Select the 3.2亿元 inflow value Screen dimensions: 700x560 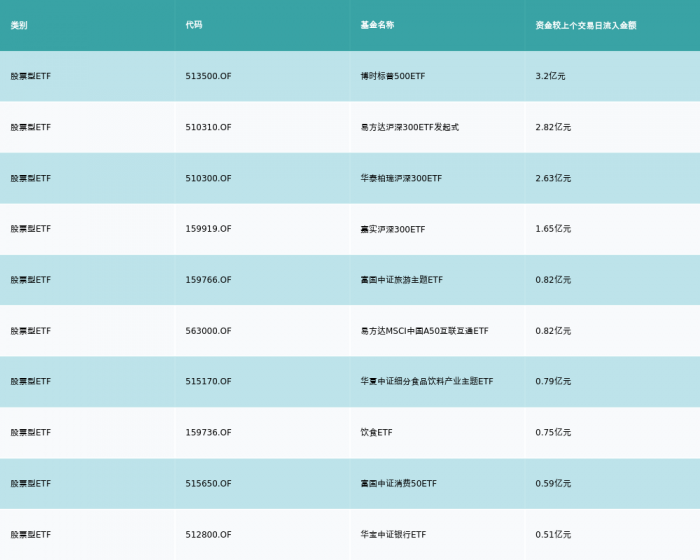pyautogui.click(x=550, y=76)
